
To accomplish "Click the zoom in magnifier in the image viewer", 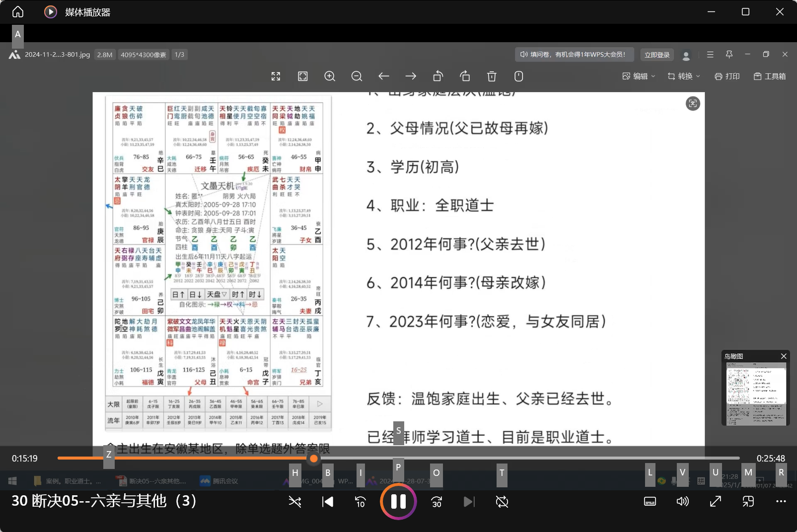I will (x=330, y=76).
